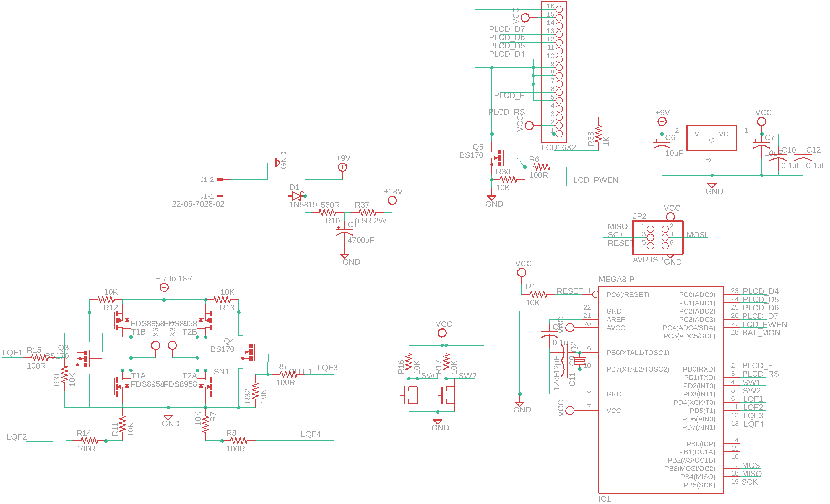This screenshot has width=830, height=504.
Task: Select the PB5(SCK) pin name
Action: [x=699, y=485]
